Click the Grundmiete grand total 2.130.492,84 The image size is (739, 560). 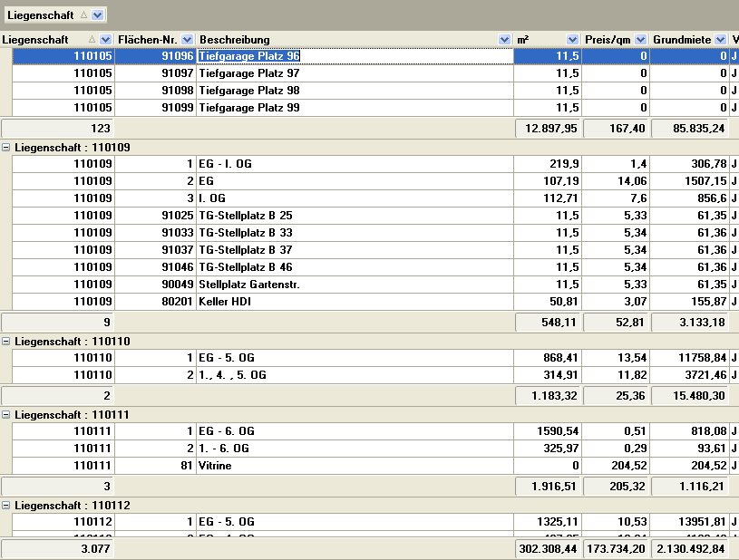[689, 549]
